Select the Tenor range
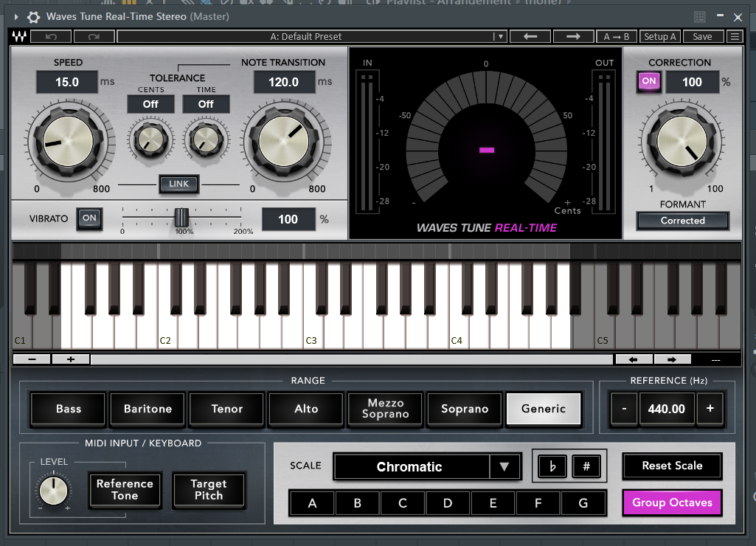 pyautogui.click(x=226, y=409)
